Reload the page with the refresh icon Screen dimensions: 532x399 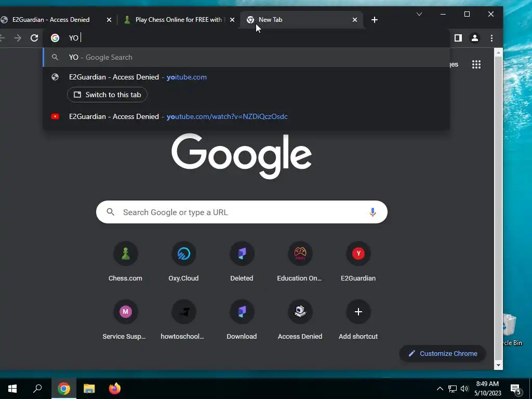coord(34,38)
